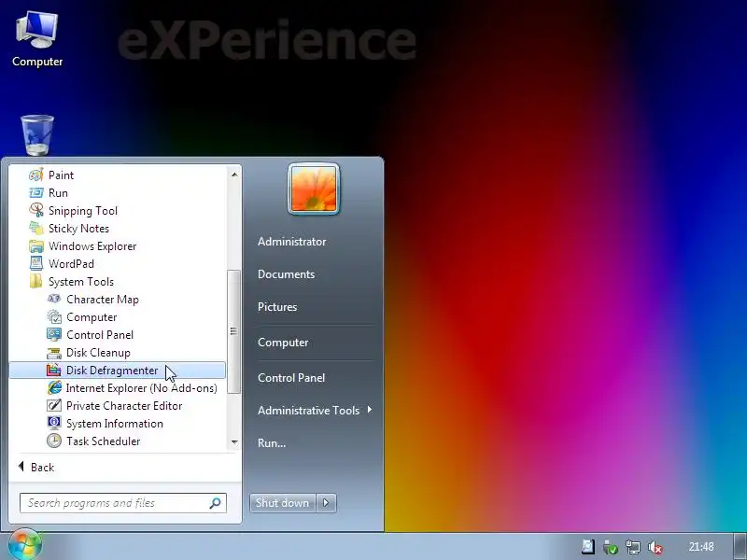Screen dimensions: 747x560
Task: Launch Disk Cleanup
Action: [x=118, y=353]
